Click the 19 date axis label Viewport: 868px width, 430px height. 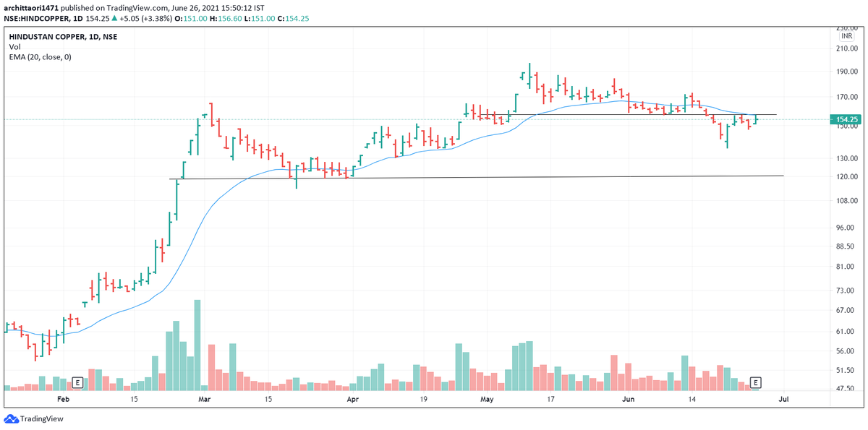click(x=422, y=399)
